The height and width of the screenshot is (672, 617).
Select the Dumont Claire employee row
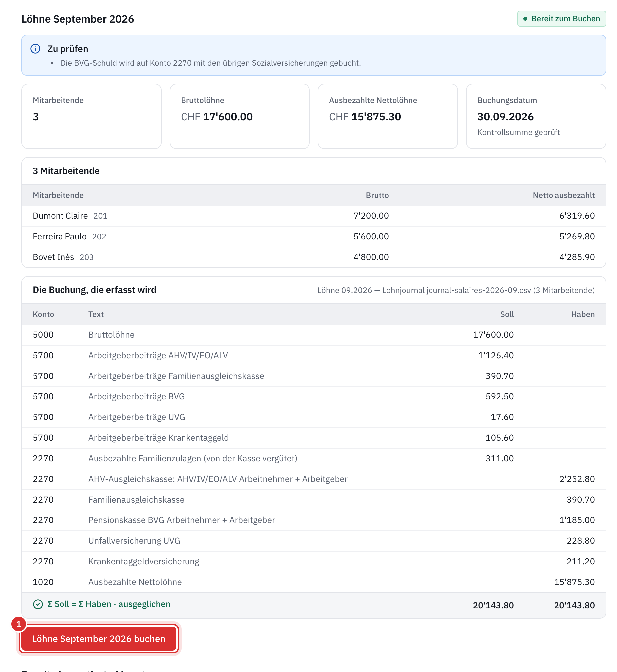313,216
